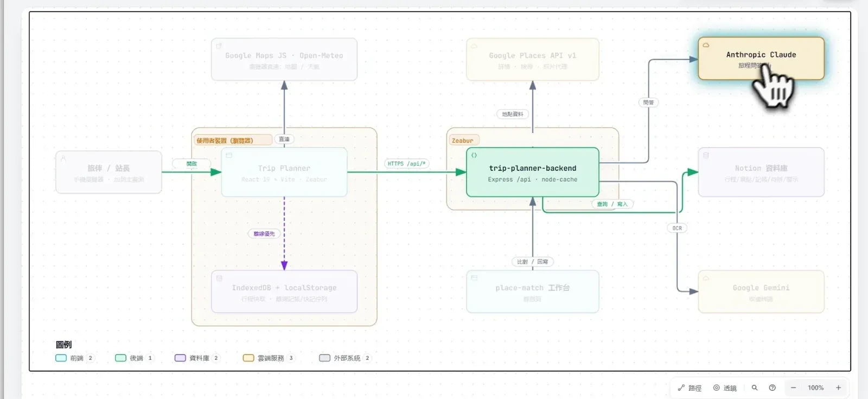868x399 pixels.
Task: Select the place-match 工作台 node
Action: click(x=533, y=292)
